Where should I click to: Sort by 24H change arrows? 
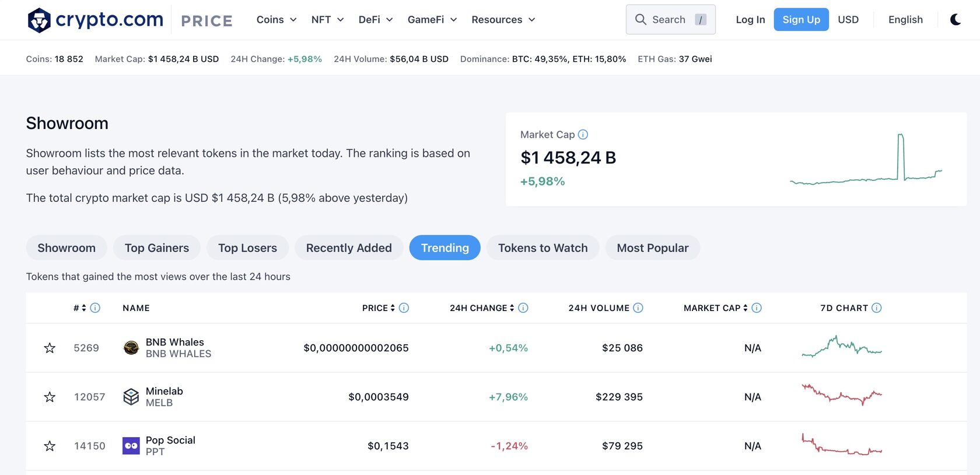click(x=512, y=308)
